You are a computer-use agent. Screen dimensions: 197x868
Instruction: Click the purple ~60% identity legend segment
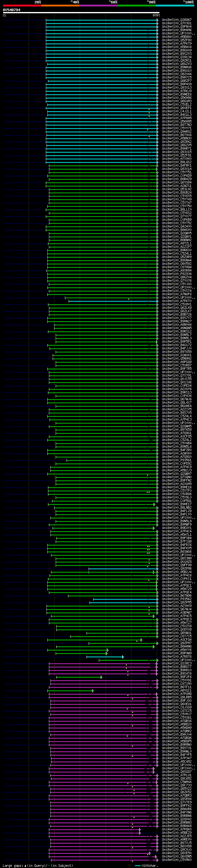99,6
